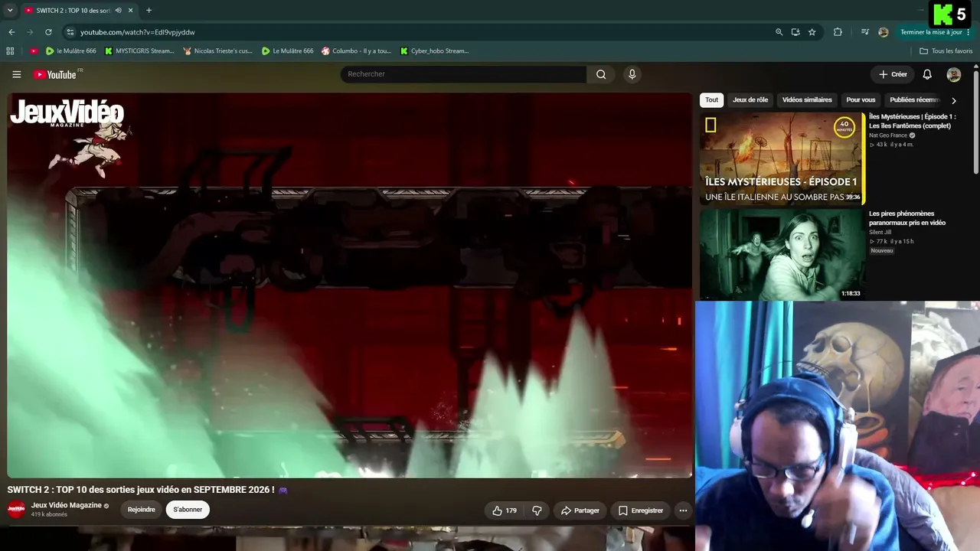Subscribe with the S'abonner button
Screen dimensions: 980x551
pos(188,510)
